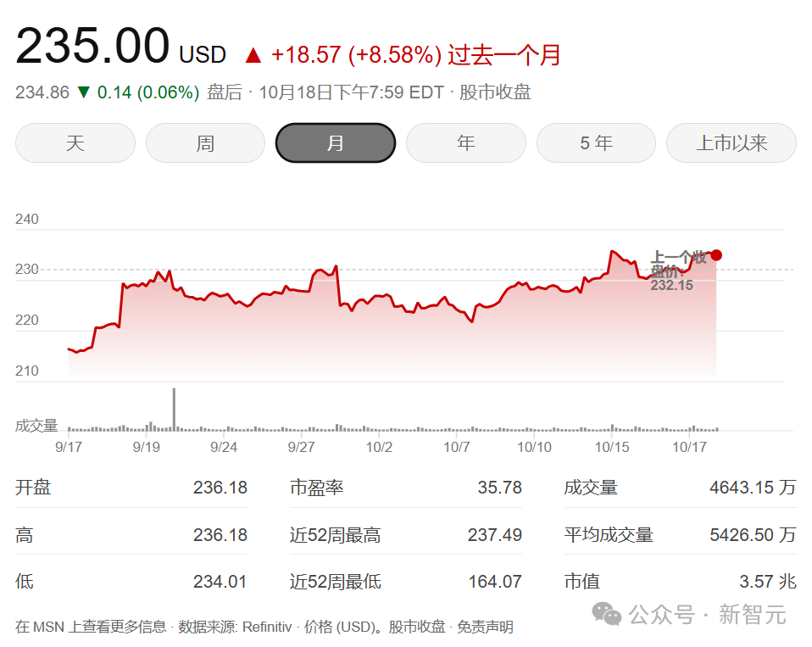The image size is (812, 647).
Task: Select the 月 (month) range tab
Action: click(x=336, y=143)
